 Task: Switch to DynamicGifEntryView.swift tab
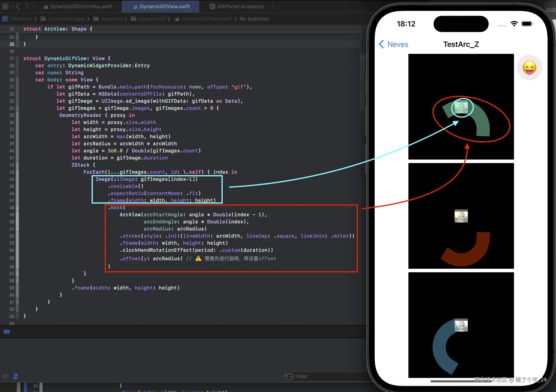pyautogui.click(x=81, y=6)
